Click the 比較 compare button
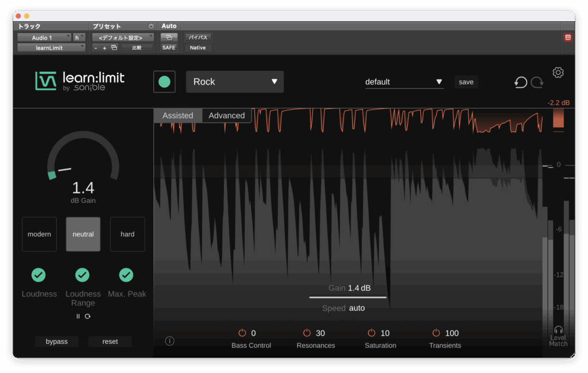588x373 pixels. pos(137,48)
